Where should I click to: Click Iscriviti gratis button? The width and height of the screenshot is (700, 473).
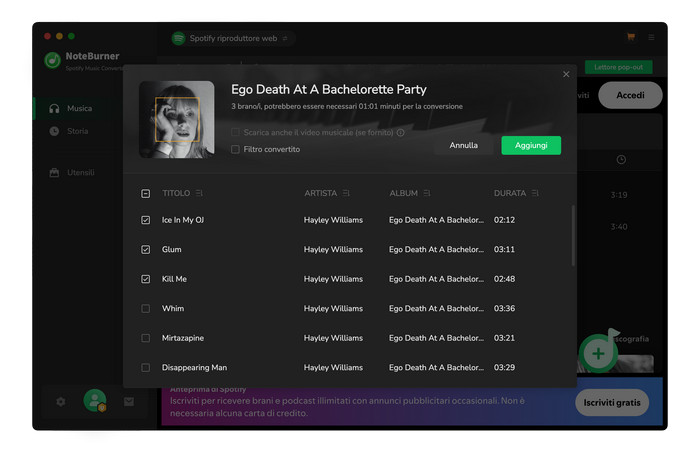tap(612, 402)
